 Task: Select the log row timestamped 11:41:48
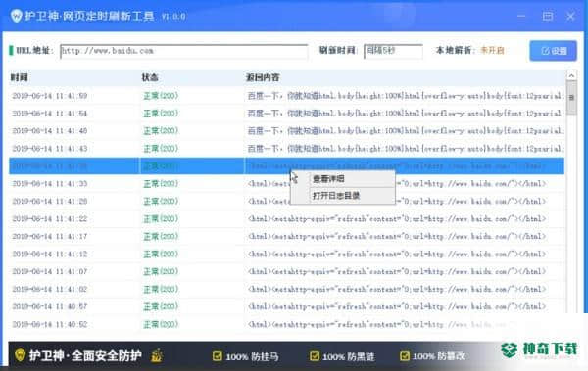286,131
